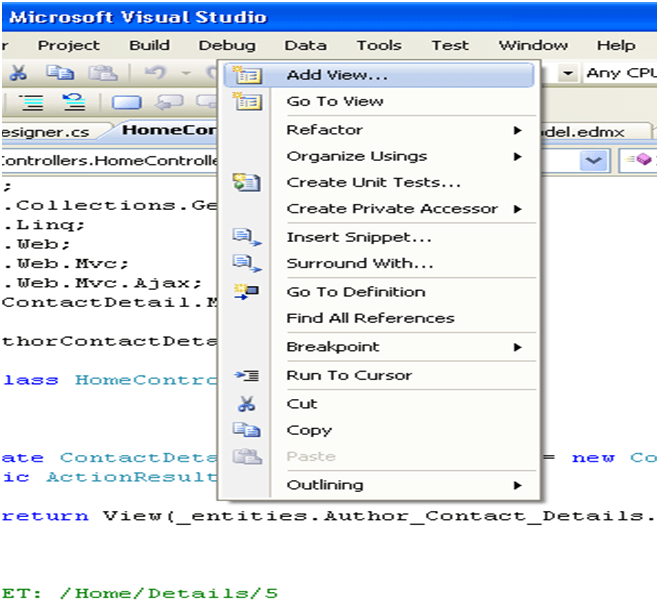The image size is (659, 612).
Task: Click Surround With in context menu
Action: [x=359, y=264]
